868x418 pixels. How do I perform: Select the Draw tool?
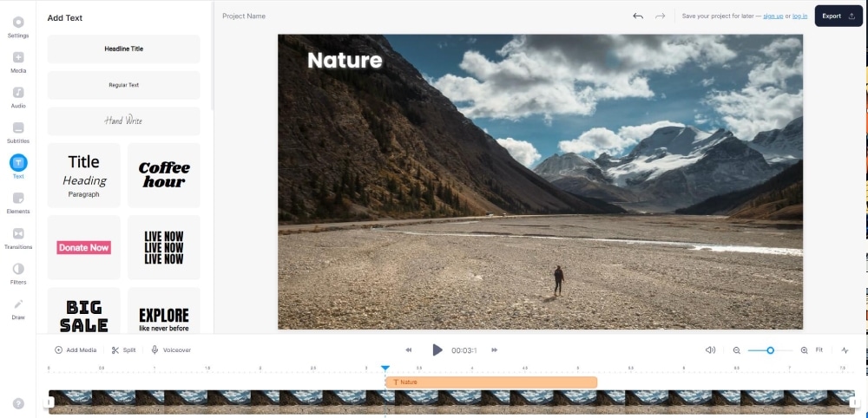click(18, 309)
